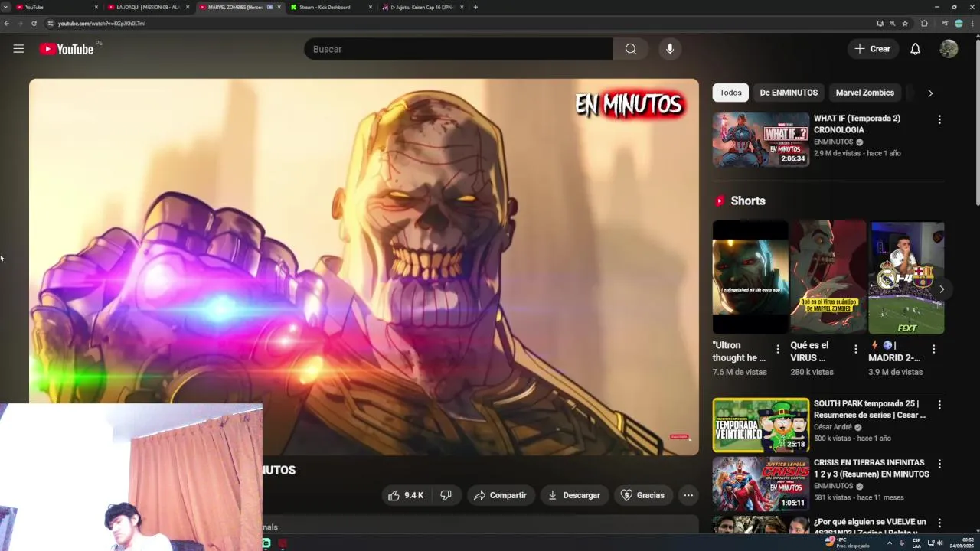Open a new browser tab
Viewport: 980px width, 551px height.
pos(475,7)
